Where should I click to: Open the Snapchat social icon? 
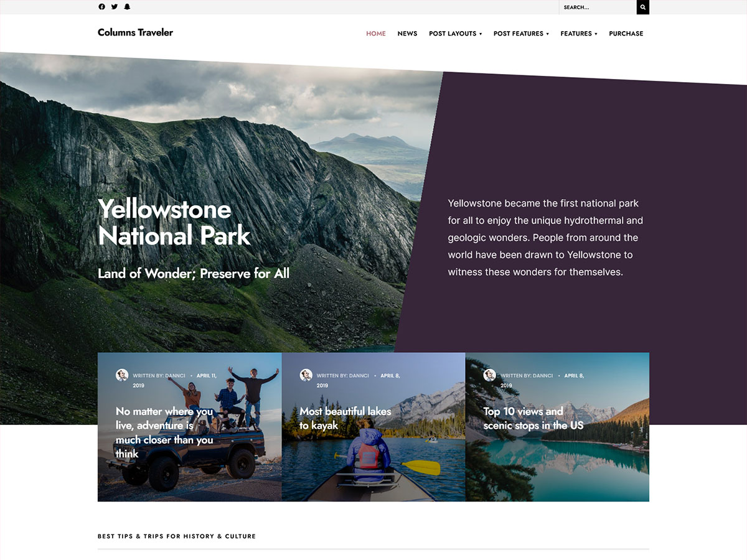127,7
